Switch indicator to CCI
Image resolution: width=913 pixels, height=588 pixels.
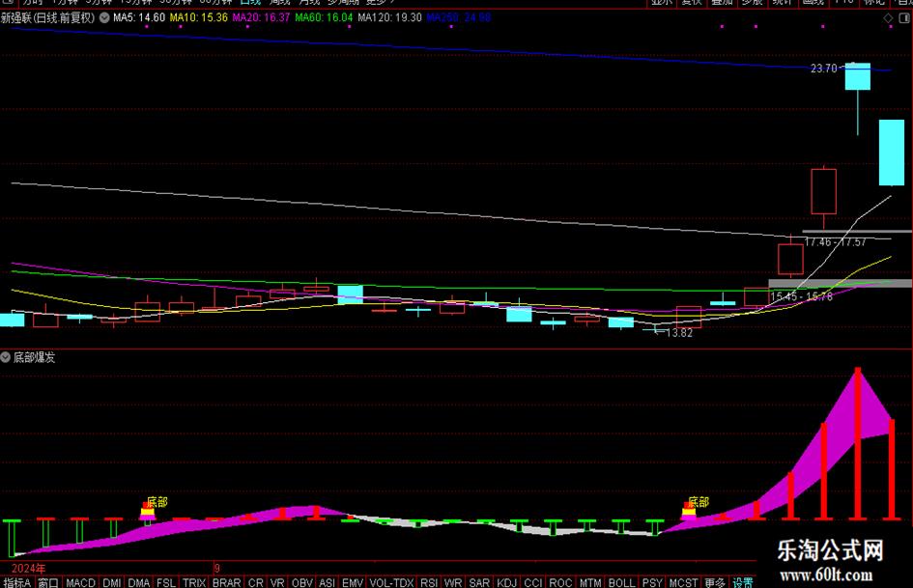pos(532,582)
